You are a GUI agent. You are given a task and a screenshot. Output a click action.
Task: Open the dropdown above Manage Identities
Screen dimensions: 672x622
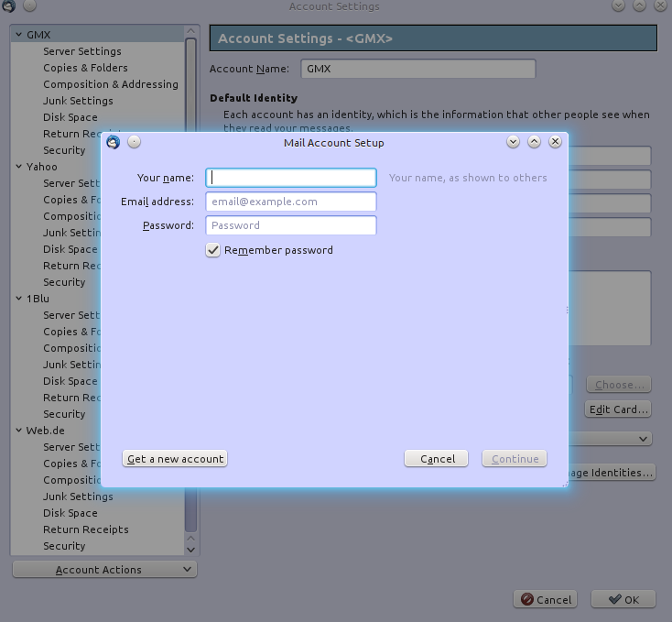tap(611, 439)
